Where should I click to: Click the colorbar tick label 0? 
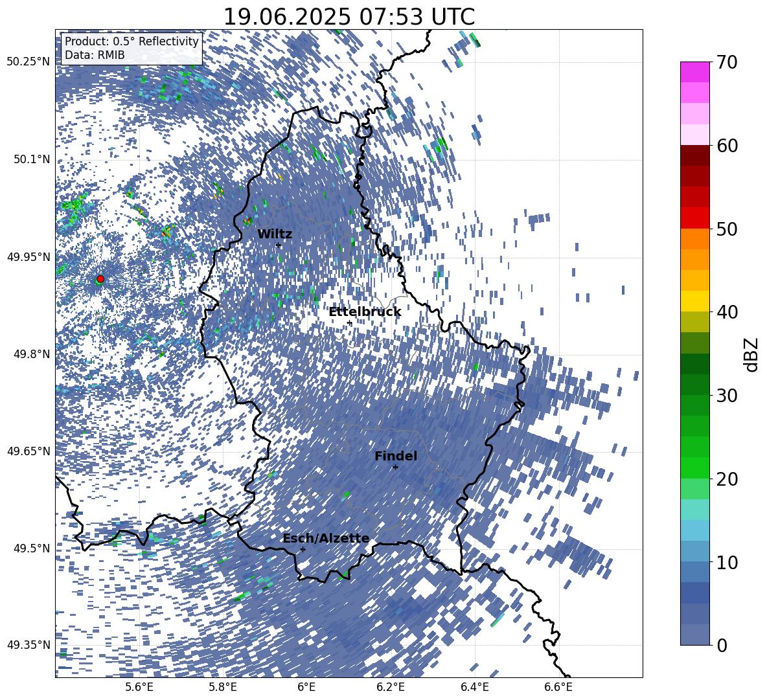pyautogui.click(x=722, y=645)
